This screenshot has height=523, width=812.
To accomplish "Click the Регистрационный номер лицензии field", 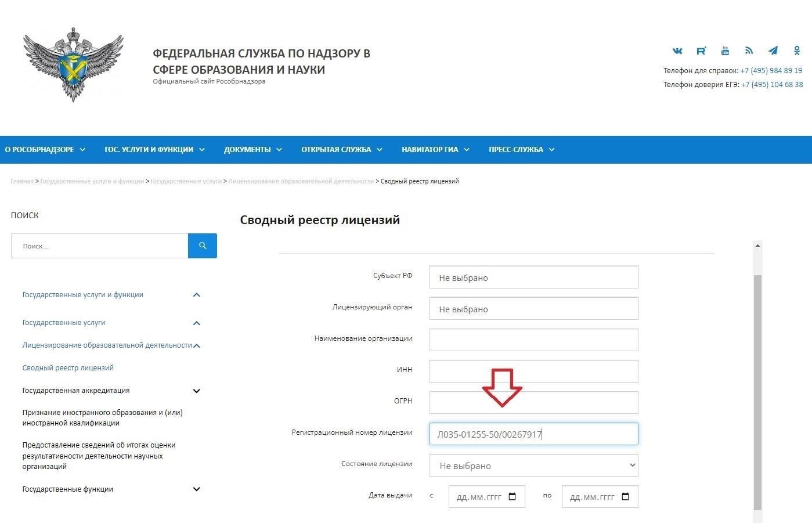I will click(534, 434).
